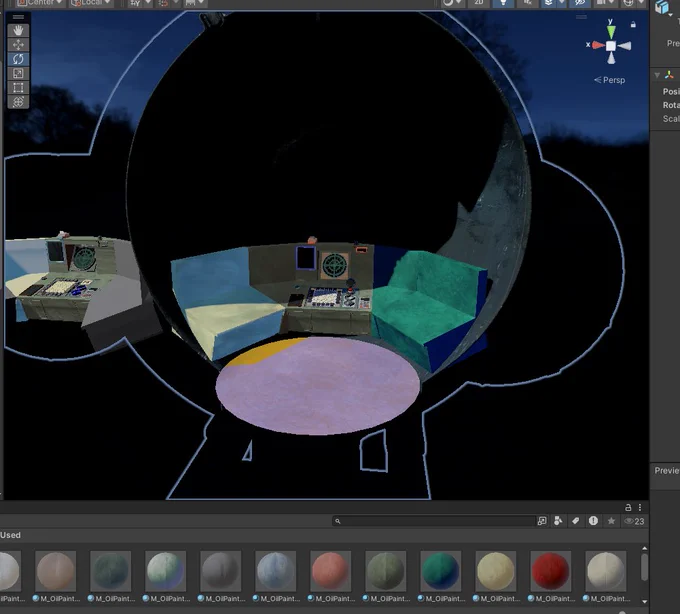
Task: Click the asset list scroll-up arrow
Action: click(x=644, y=549)
